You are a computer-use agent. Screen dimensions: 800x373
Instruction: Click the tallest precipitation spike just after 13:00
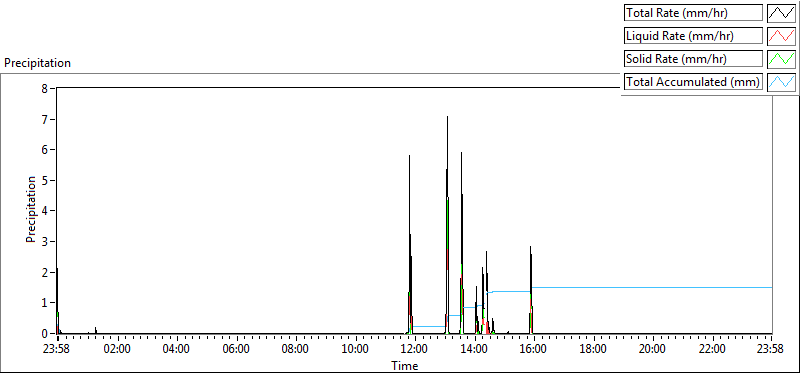coord(447,225)
